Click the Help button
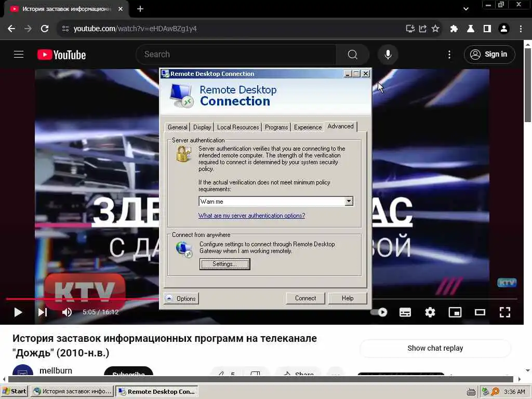The image size is (532, 399). (348, 298)
